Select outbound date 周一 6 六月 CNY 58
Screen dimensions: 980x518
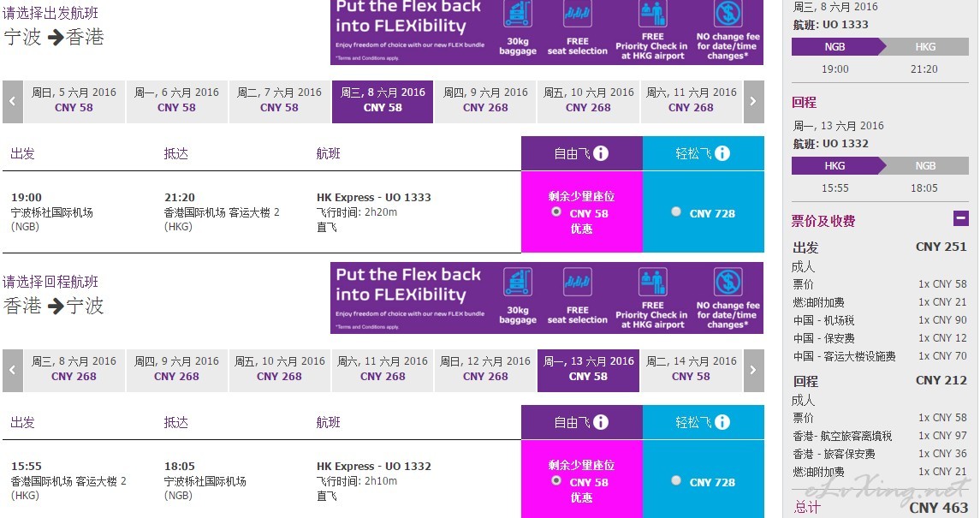coord(177,101)
